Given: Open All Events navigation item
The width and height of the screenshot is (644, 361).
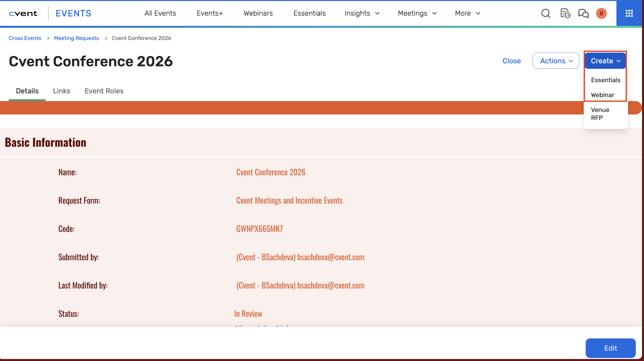Looking at the screenshot, I should (160, 13).
